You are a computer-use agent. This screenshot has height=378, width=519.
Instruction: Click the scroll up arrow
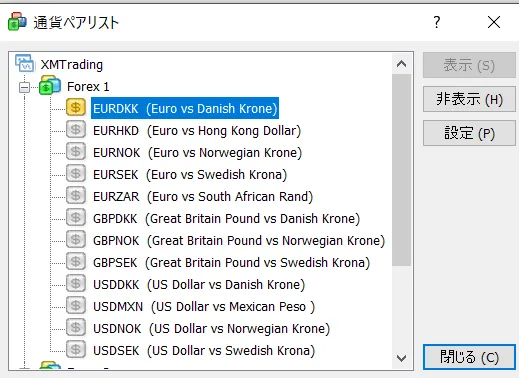point(402,64)
